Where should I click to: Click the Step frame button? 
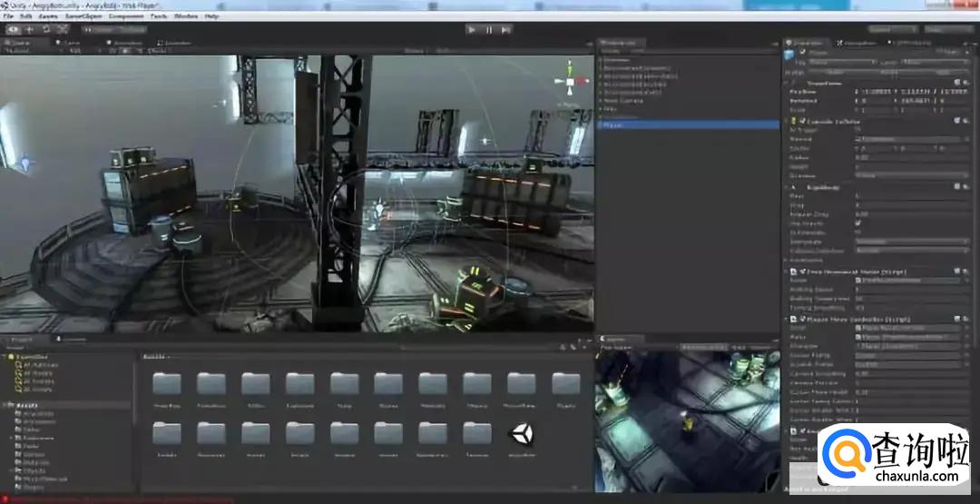pos(505,29)
